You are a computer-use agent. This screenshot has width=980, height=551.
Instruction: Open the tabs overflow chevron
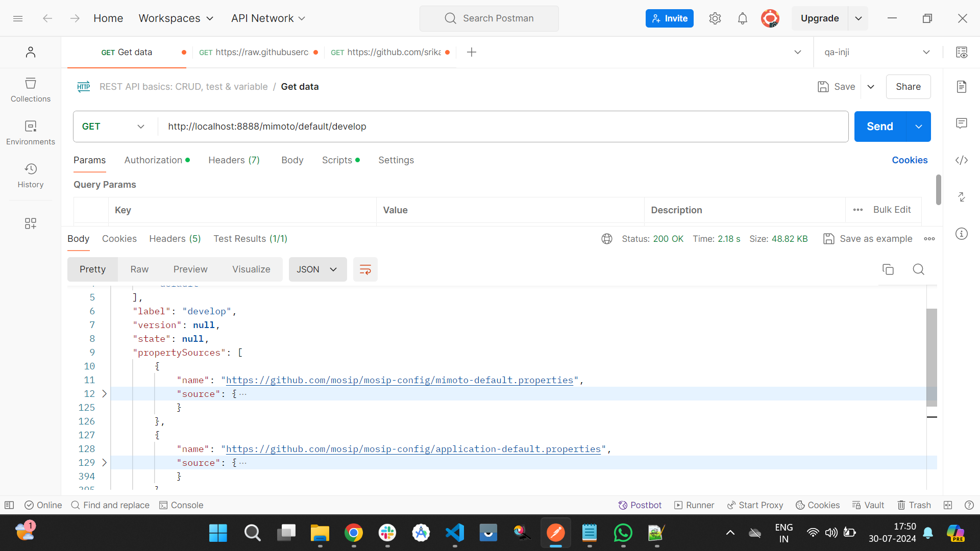coord(798,52)
